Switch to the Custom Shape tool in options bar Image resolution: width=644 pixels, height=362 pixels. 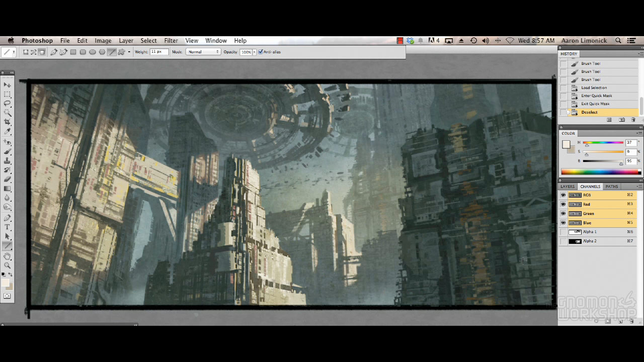[121, 52]
